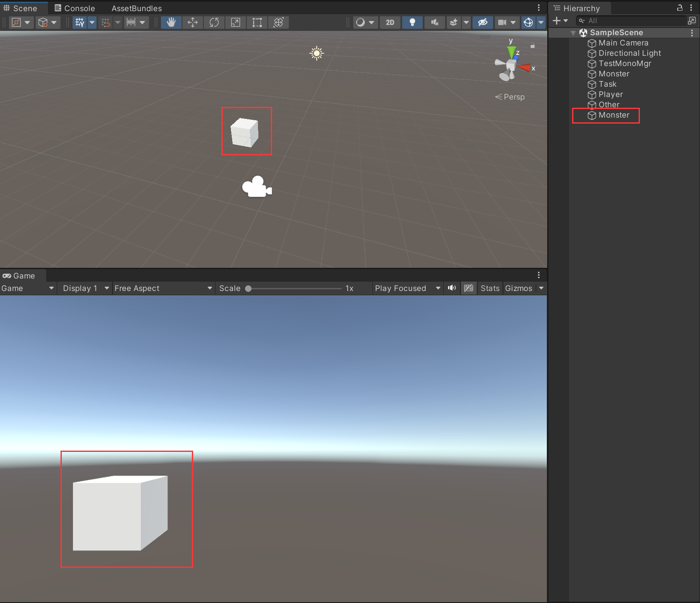Click the white cube in Scene view

point(244,132)
